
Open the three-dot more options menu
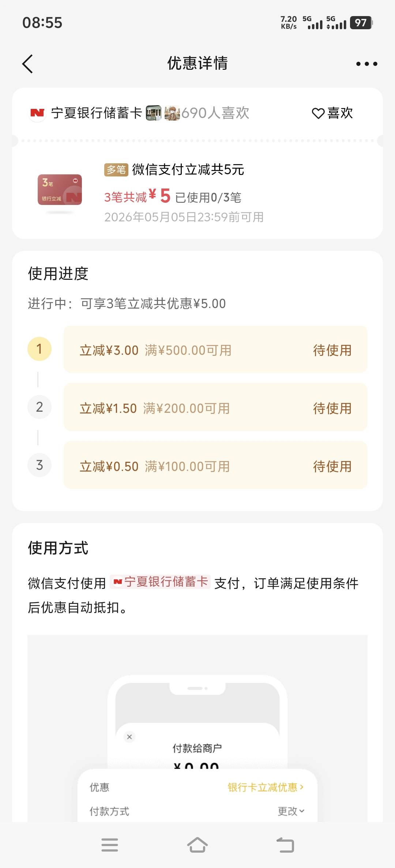pos(366,64)
